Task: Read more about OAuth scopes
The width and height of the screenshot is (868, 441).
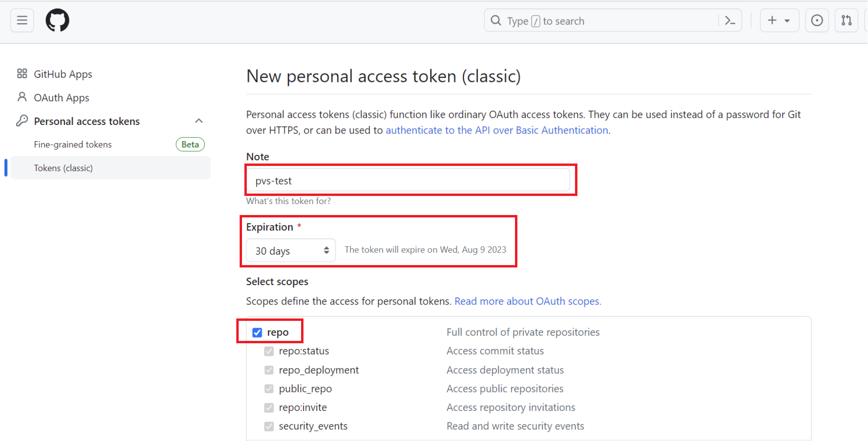Action: pos(527,301)
